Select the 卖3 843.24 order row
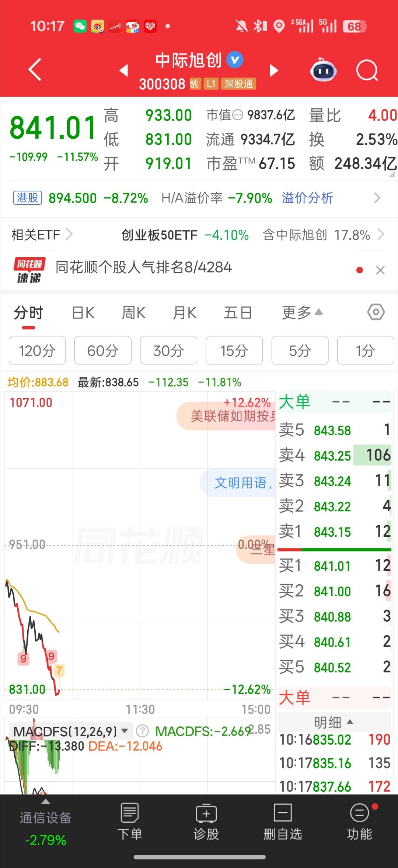Screen dimensions: 398x868 tap(334, 481)
